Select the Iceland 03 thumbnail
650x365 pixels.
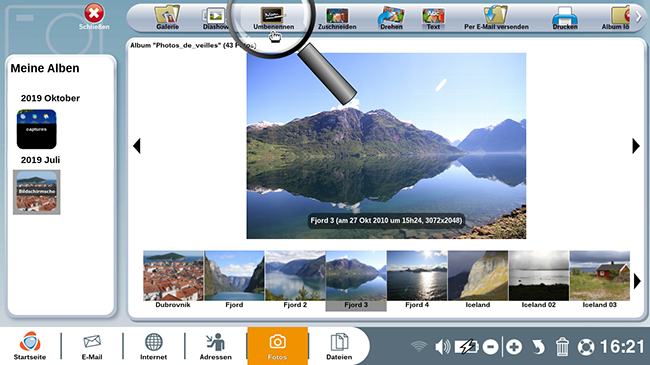600,280
